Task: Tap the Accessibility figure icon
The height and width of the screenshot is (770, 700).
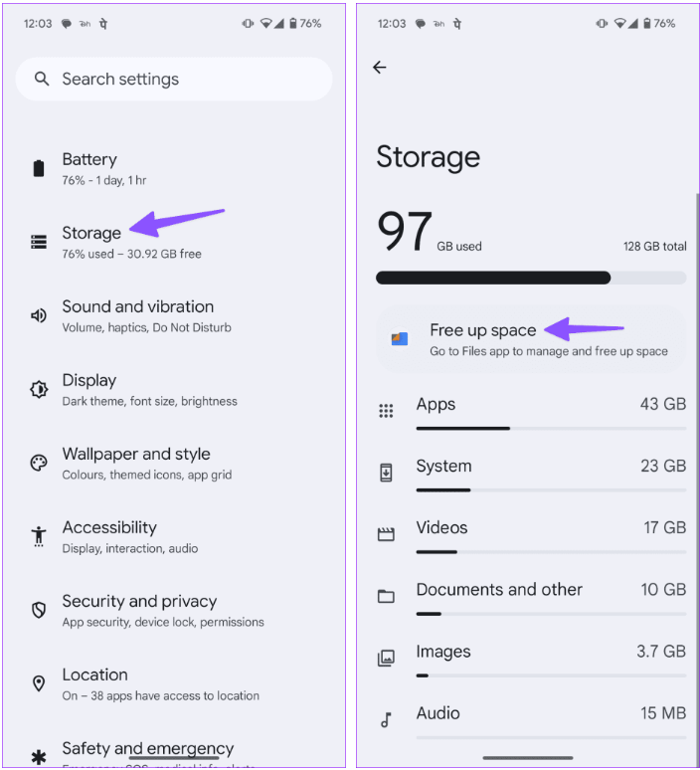Action: pyautogui.click(x=39, y=536)
